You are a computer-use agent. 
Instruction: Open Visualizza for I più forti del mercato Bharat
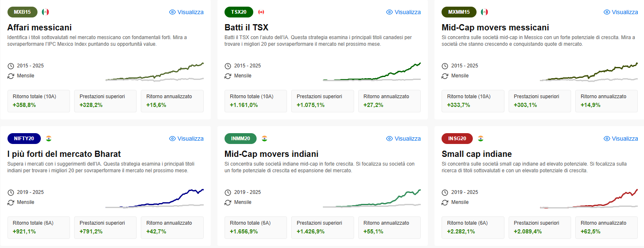(x=187, y=139)
